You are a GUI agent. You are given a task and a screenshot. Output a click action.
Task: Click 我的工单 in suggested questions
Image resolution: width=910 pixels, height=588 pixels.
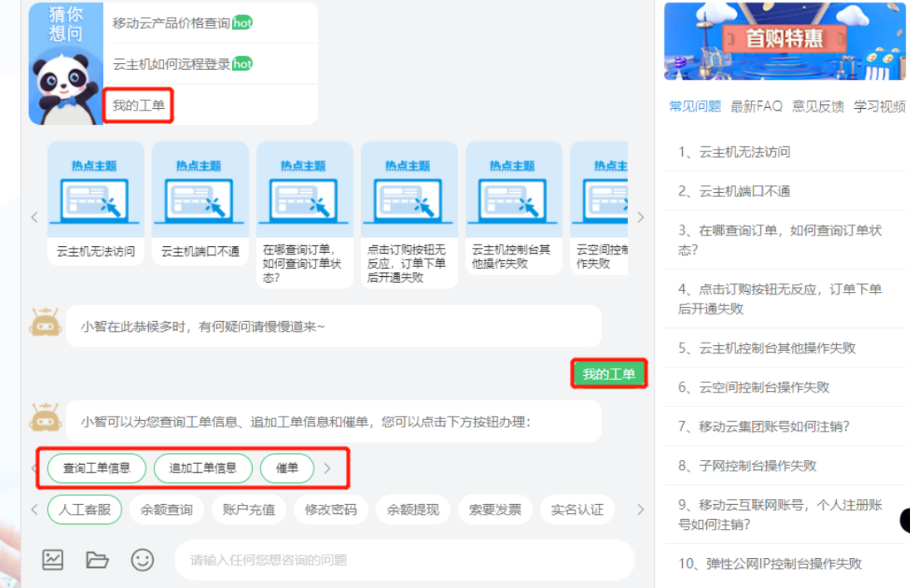(x=139, y=106)
